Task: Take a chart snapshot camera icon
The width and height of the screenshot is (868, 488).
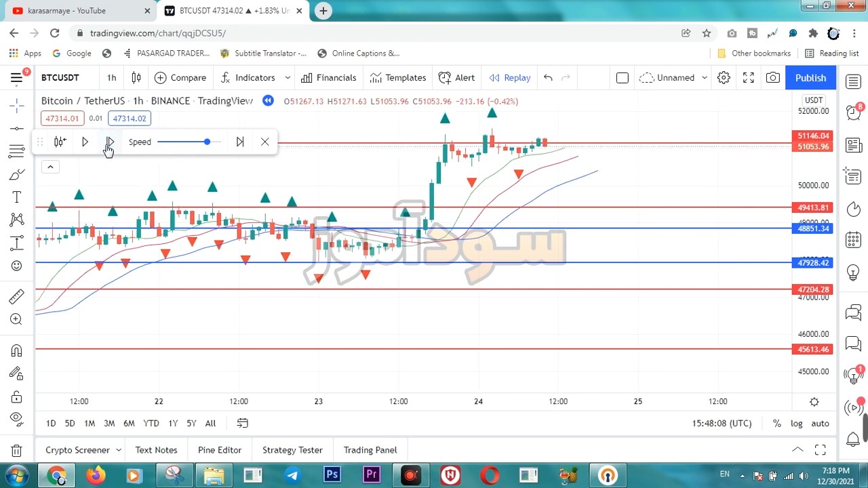Action: click(x=773, y=78)
